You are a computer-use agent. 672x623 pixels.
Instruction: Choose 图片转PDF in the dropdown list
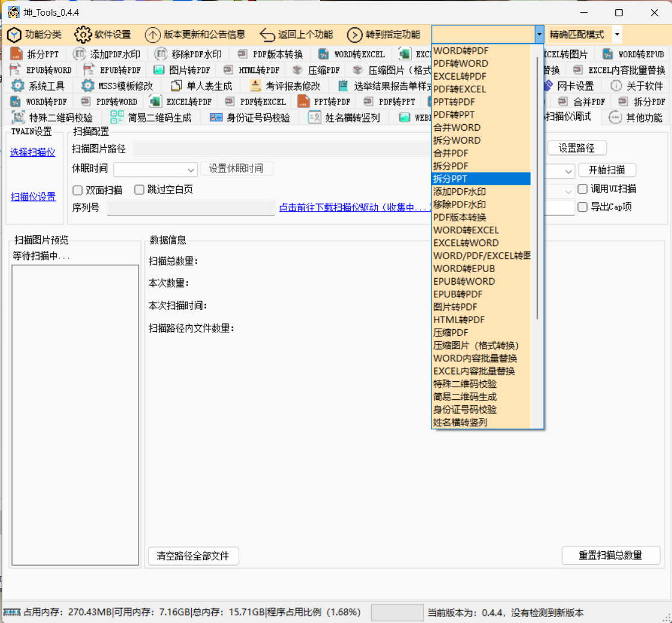[x=455, y=307]
